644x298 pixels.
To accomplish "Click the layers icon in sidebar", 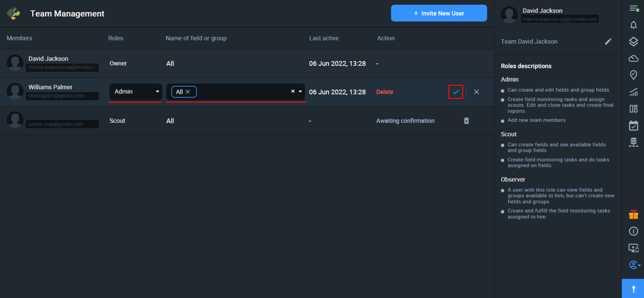I will [633, 42].
